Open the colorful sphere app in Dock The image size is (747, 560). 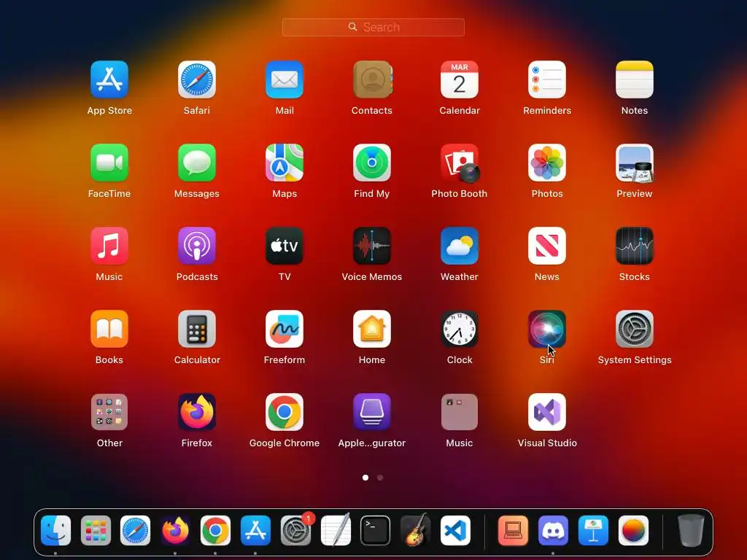[x=633, y=531]
